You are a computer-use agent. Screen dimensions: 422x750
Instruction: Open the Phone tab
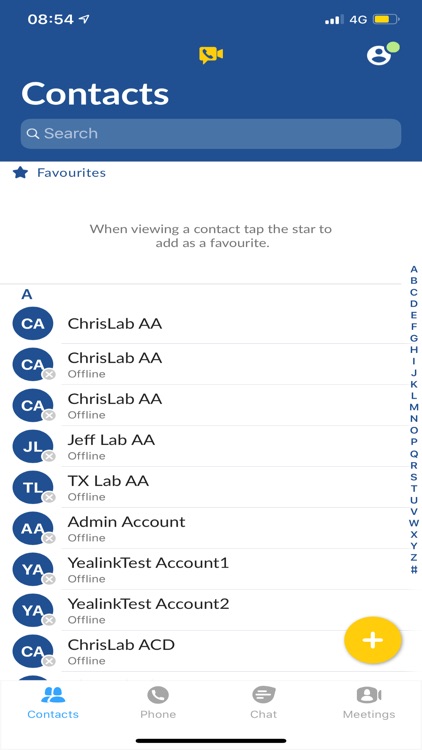coord(158,702)
